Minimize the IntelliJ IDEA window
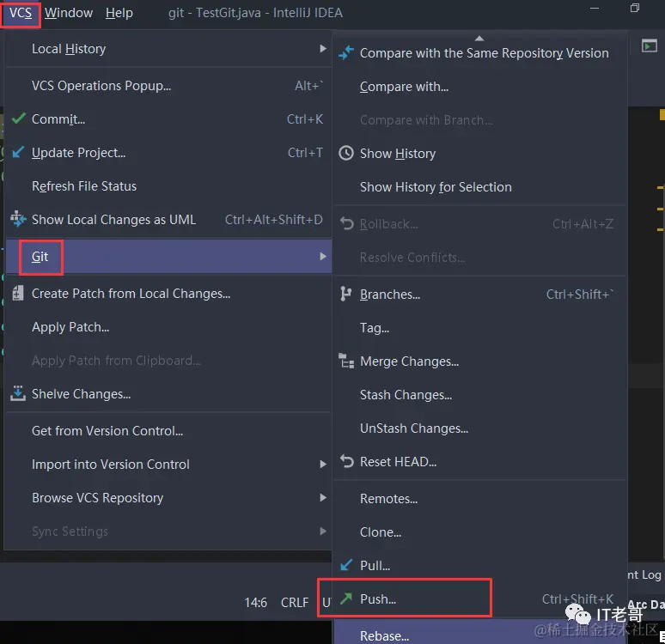Viewport: 665px width, 644px height. point(595,8)
